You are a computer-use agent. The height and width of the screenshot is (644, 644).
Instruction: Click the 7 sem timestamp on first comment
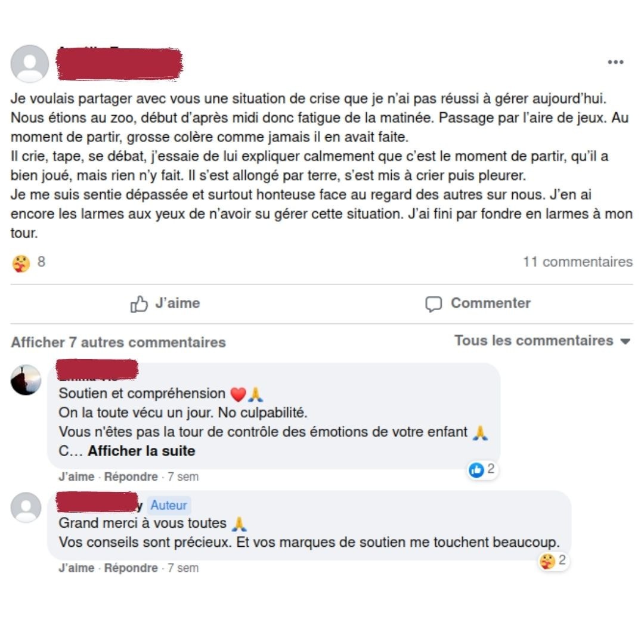pos(183,476)
